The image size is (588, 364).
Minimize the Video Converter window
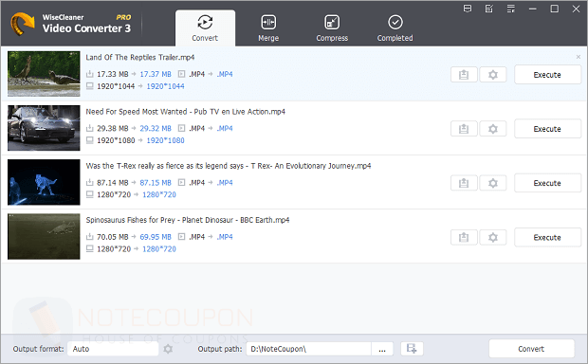point(532,9)
